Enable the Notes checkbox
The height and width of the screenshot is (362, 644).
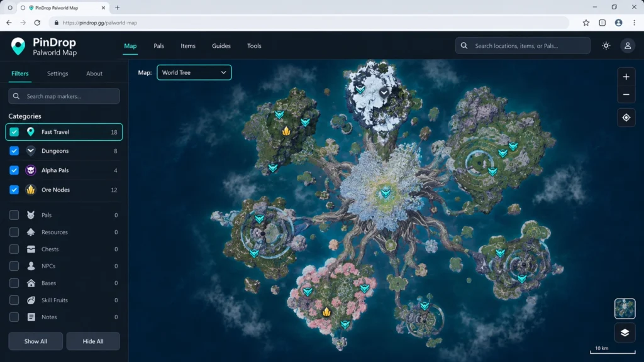click(x=14, y=317)
